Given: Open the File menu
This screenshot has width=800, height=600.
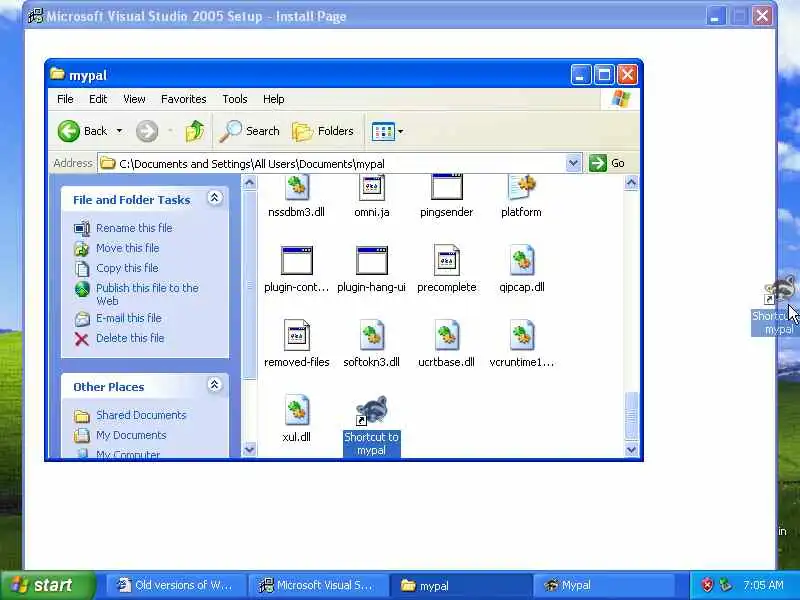Looking at the screenshot, I should (65, 99).
